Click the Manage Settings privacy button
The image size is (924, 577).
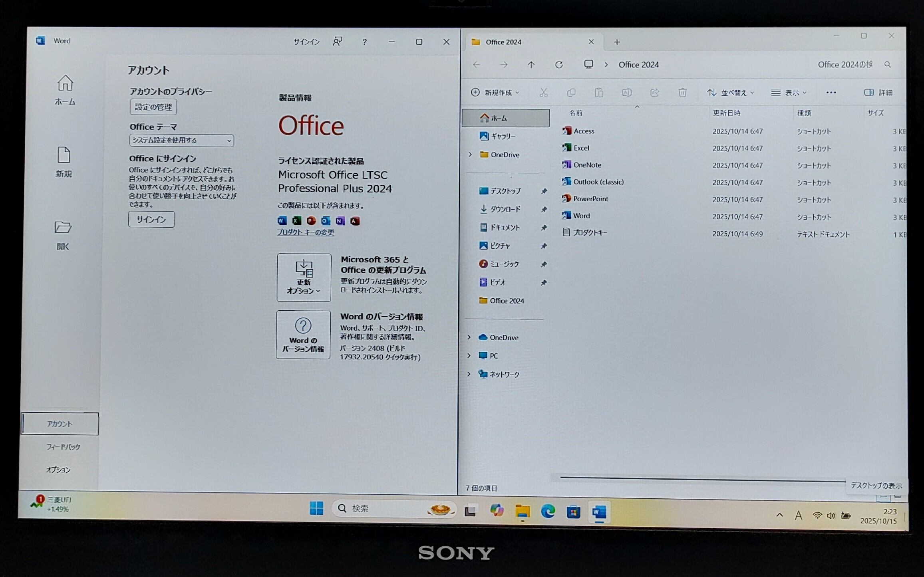153,107
